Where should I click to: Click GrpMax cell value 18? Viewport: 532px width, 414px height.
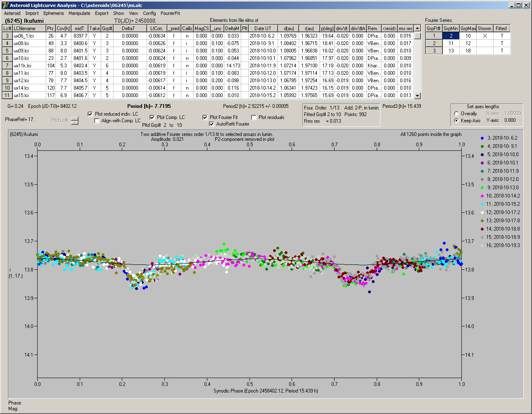[468, 51]
